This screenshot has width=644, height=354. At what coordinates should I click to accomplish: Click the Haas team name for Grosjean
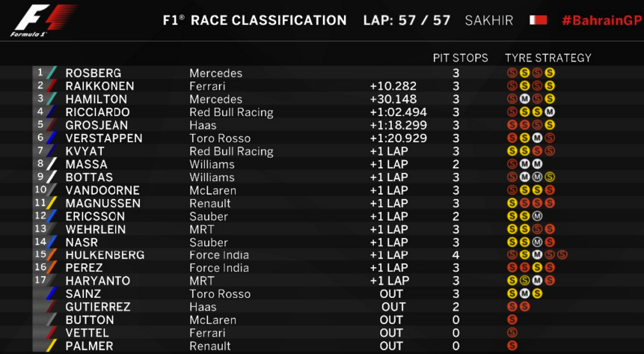pyautogui.click(x=203, y=126)
